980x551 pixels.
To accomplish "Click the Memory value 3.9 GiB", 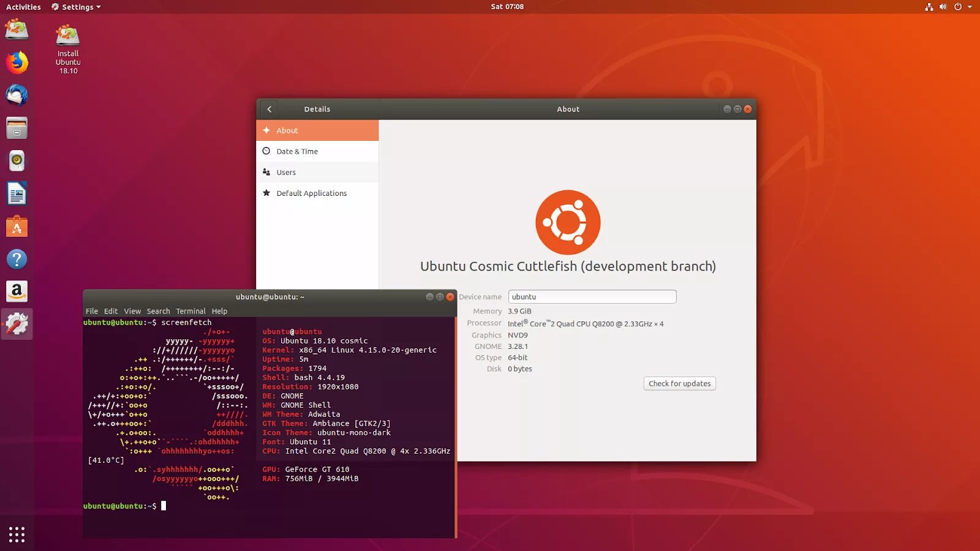I will [519, 311].
